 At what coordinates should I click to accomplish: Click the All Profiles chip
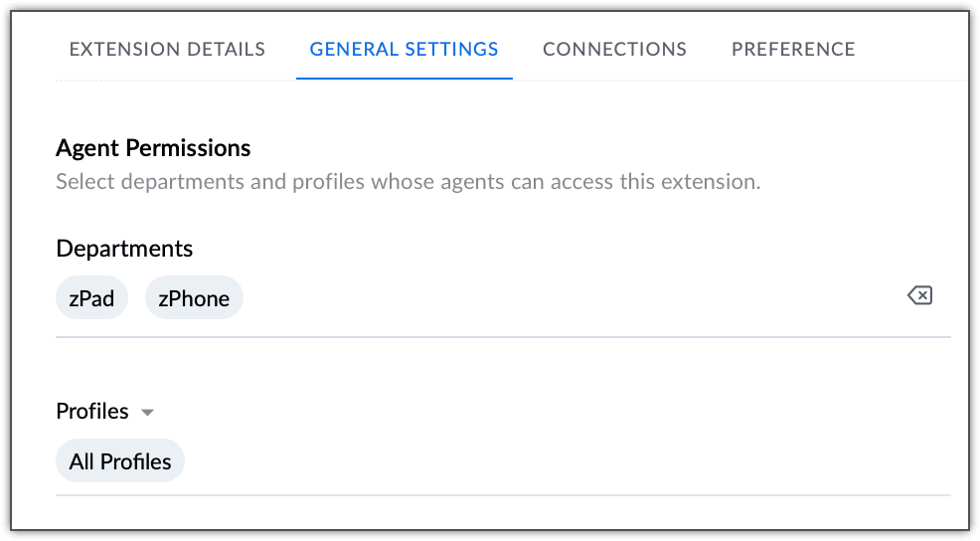click(x=120, y=461)
